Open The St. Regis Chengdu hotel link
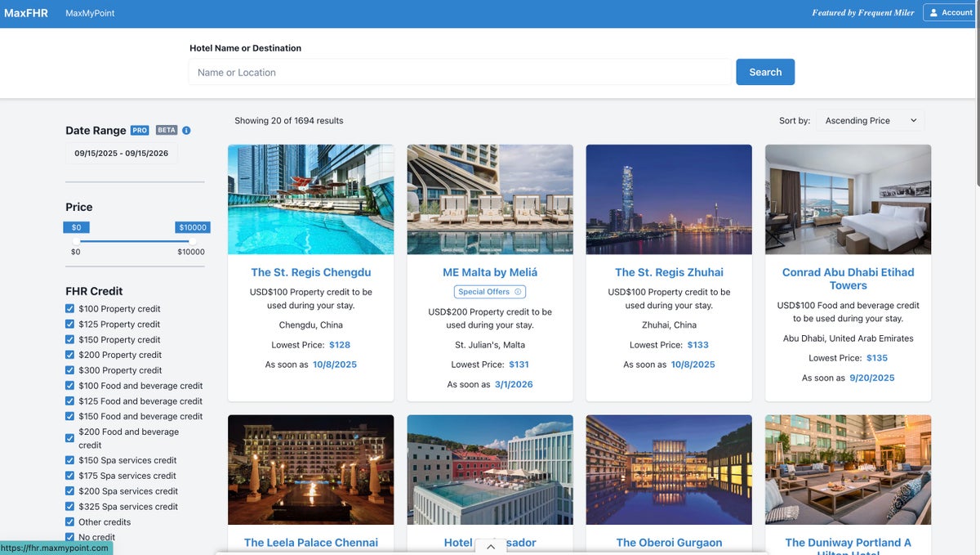This screenshot has height=555, width=980. [x=310, y=272]
